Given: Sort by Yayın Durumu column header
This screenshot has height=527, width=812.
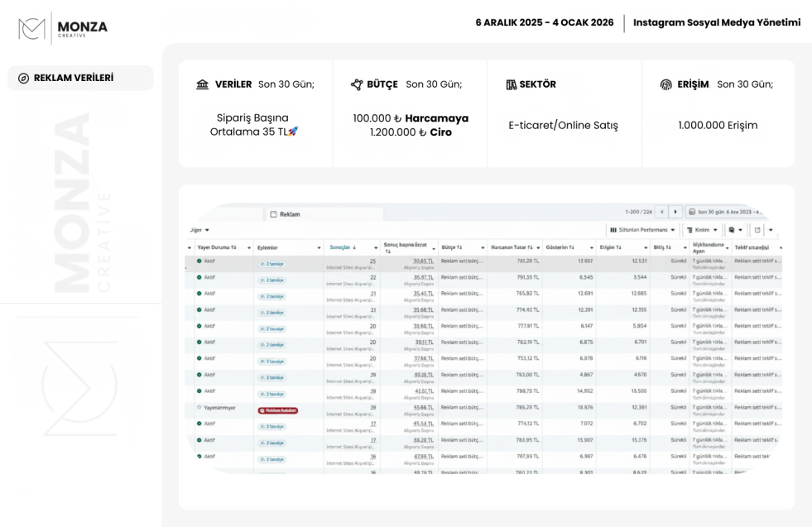Looking at the screenshot, I should 217,247.
